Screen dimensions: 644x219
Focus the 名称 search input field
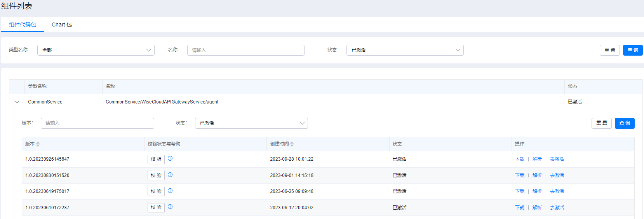[x=245, y=50]
